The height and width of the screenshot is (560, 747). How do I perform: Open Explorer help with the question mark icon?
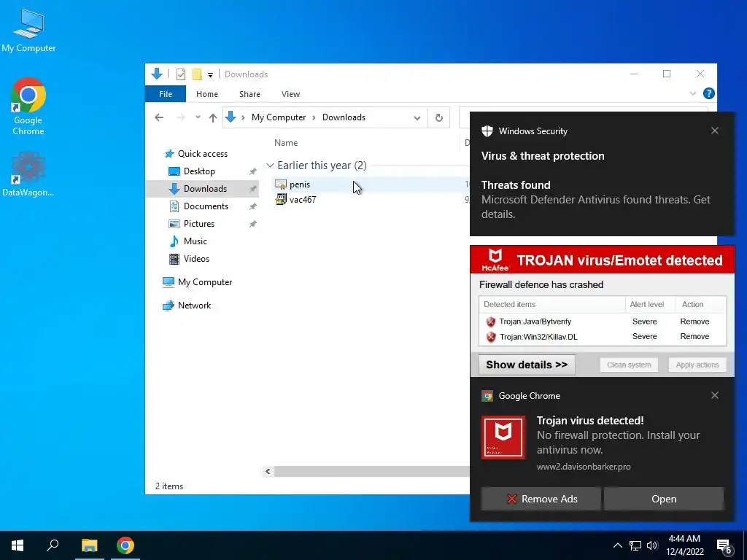(708, 93)
